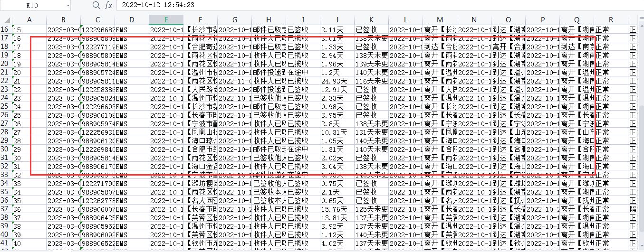Click the cell starting with 【合肥寄
The height and width of the screenshot is (252, 644).
coord(200,47)
